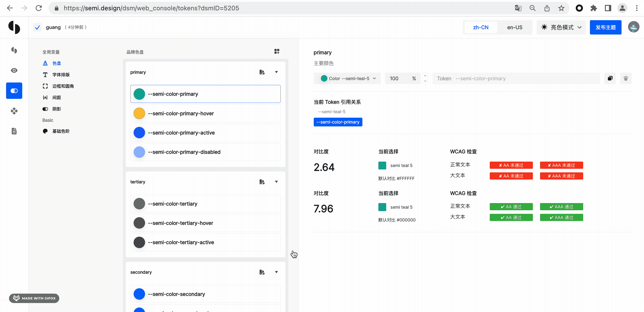Select 基础色阶 under Basic

pyautogui.click(x=61, y=131)
